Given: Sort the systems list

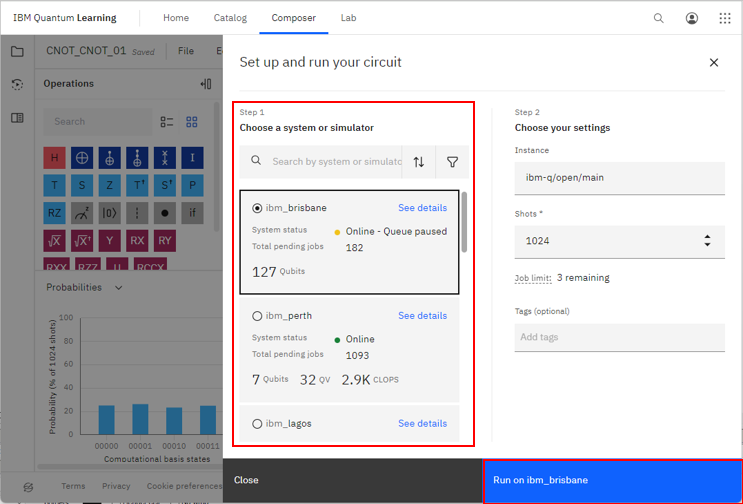Looking at the screenshot, I should pos(418,162).
